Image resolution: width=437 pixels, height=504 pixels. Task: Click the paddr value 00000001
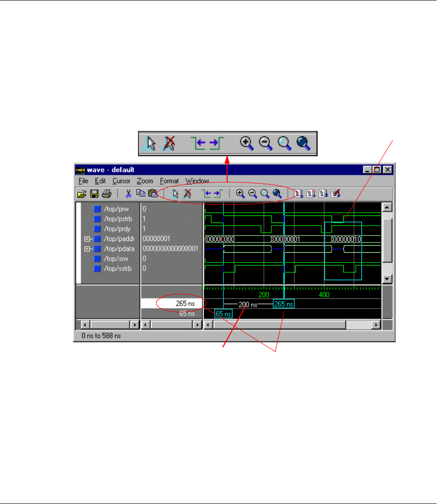coord(156,239)
